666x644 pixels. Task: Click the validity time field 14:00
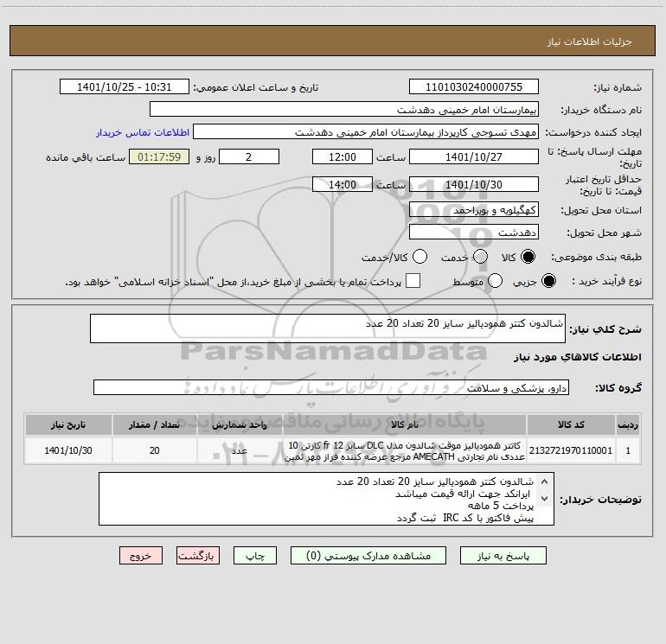(x=343, y=184)
